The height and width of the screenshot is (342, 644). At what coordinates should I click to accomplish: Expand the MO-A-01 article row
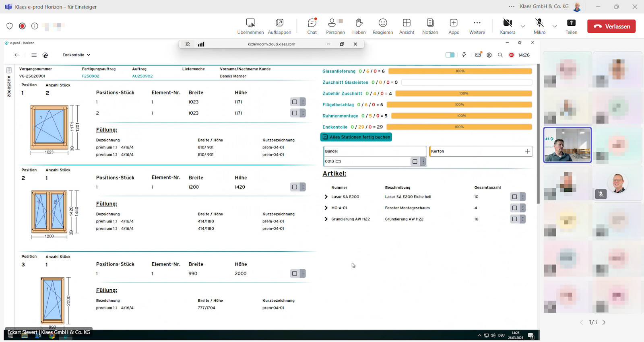click(x=326, y=208)
